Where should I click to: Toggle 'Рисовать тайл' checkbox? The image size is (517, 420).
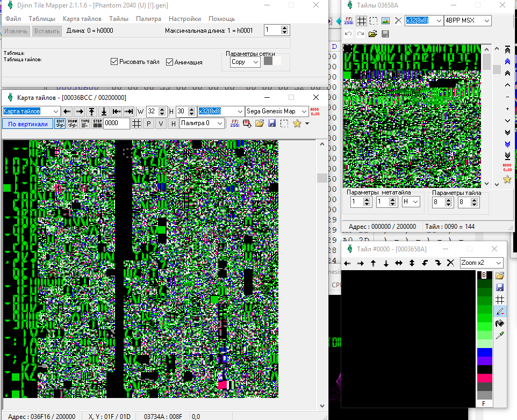tap(114, 62)
